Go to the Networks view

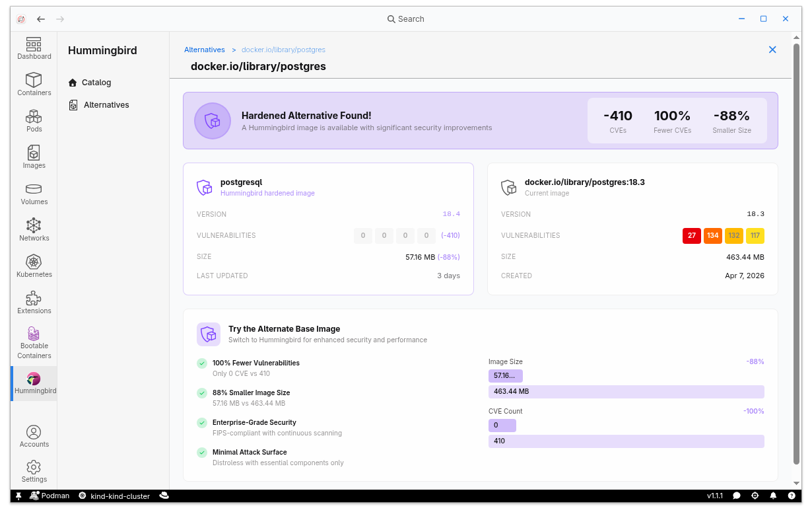click(x=34, y=230)
